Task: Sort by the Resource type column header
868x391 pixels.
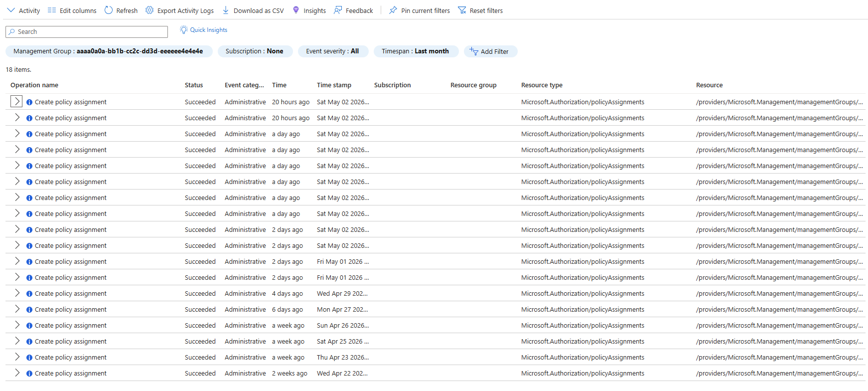Action: coord(542,85)
